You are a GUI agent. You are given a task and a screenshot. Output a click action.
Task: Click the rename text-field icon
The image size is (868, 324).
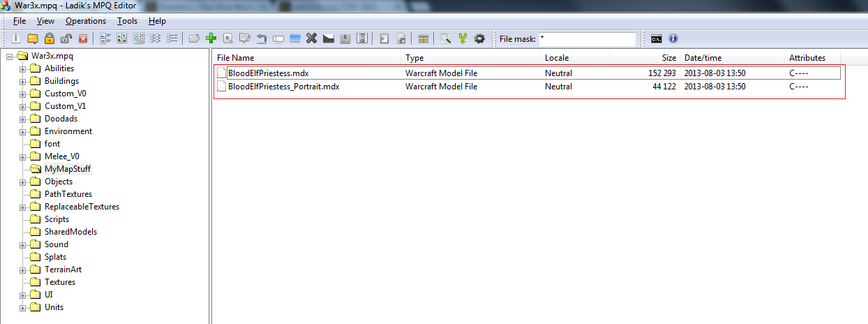coord(278,38)
